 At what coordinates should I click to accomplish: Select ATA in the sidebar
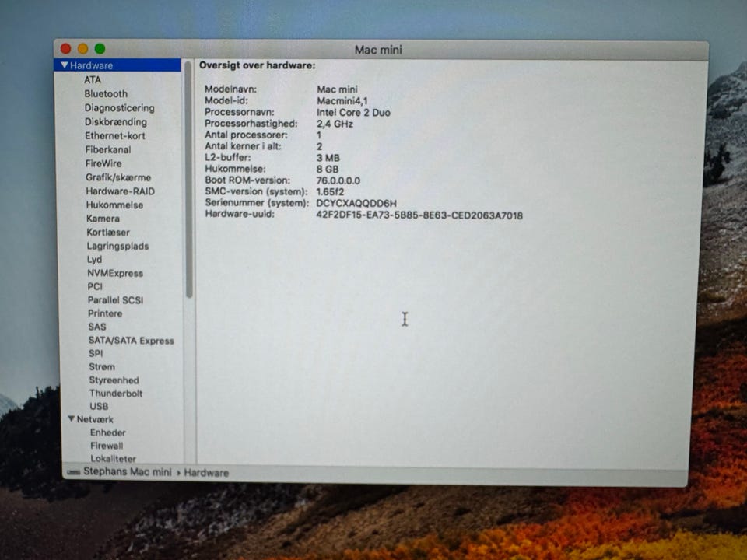point(93,79)
